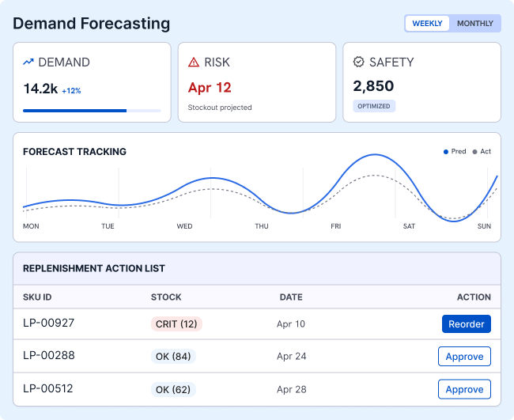Click the STOCK column header
514x420 pixels.
166,297
